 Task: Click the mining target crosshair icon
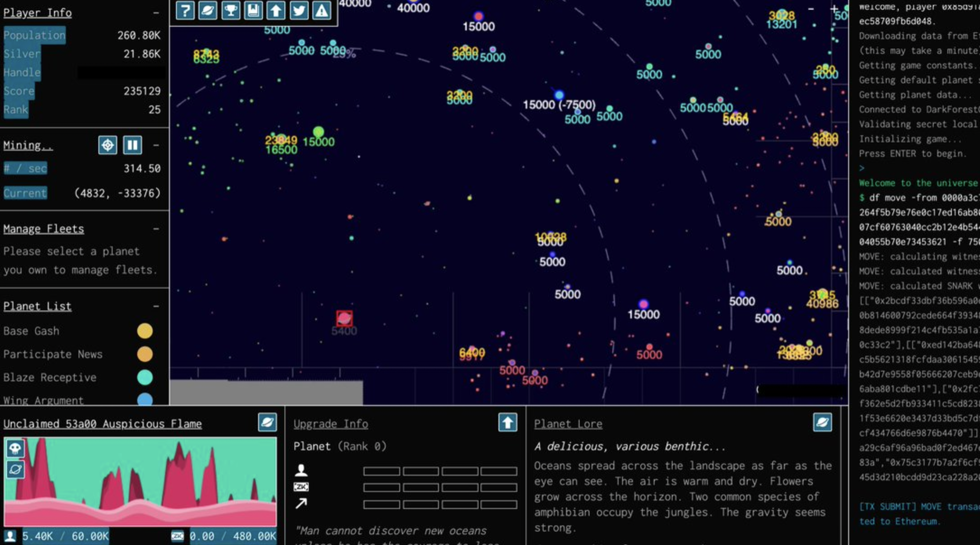coord(108,145)
